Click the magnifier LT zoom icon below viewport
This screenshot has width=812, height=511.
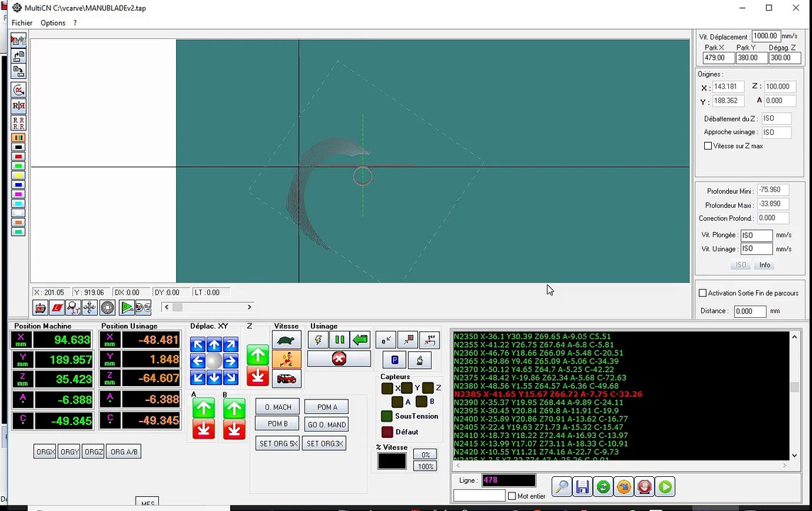click(74, 307)
